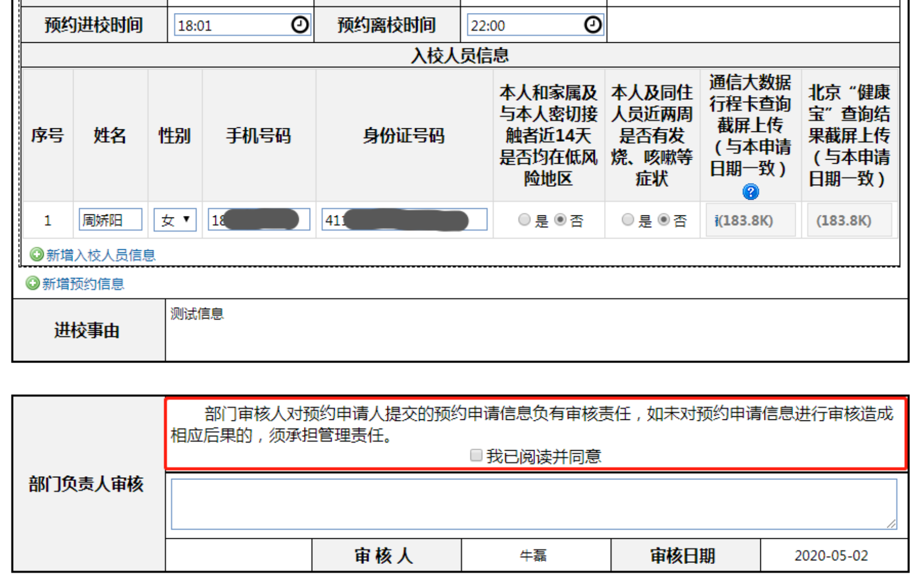This screenshot has height=579, width=924.
Task: Click the 手机号码 input field
Action: pyautogui.click(x=259, y=220)
